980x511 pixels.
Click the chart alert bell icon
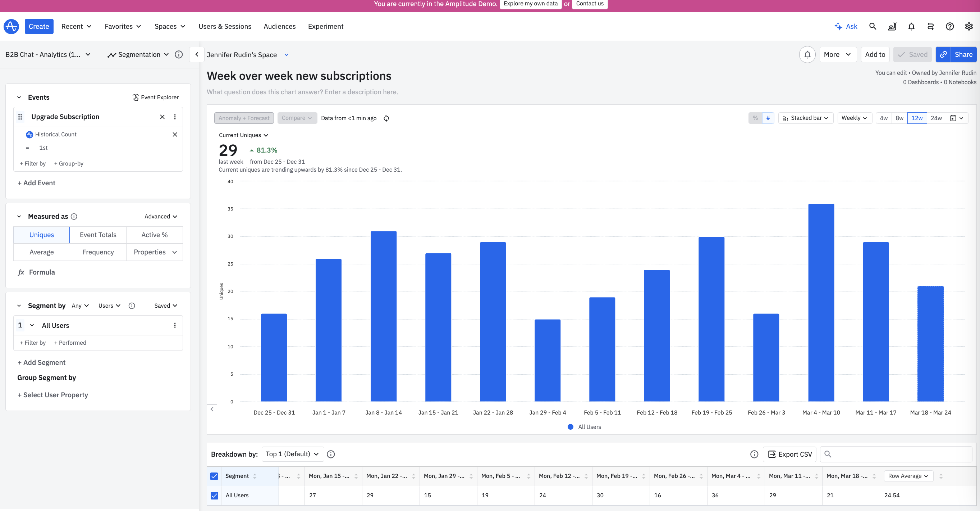[x=807, y=54]
